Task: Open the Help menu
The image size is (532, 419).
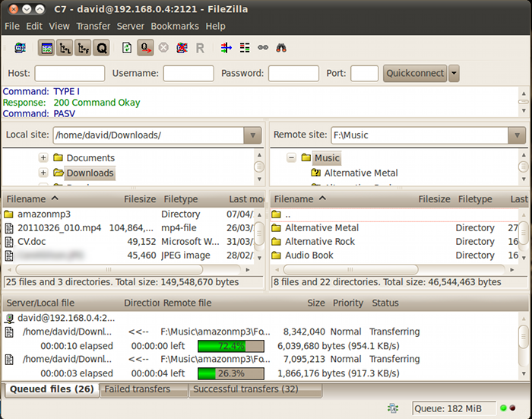Action: (x=215, y=26)
